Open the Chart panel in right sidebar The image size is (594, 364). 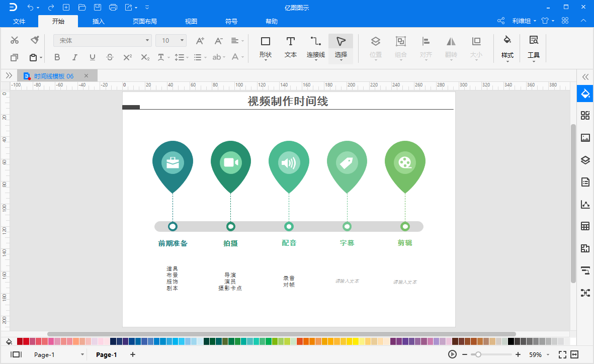click(x=585, y=204)
